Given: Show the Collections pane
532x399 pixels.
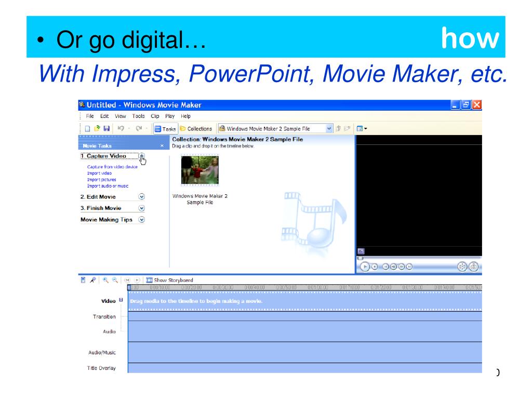Looking at the screenshot, I should click(196, 129).
